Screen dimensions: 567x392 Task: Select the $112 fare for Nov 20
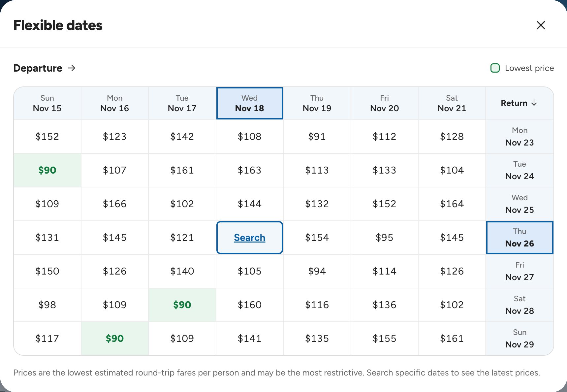tap(385, 137)
